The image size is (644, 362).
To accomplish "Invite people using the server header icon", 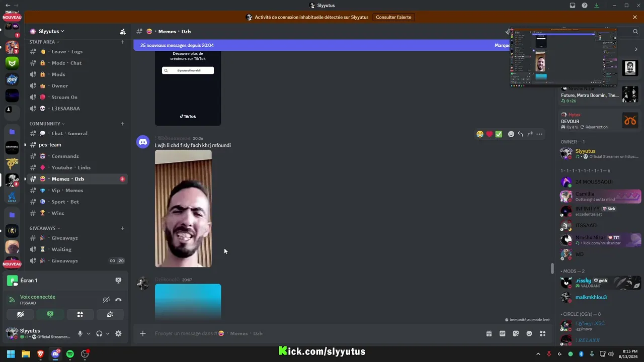I will point(123,31).
